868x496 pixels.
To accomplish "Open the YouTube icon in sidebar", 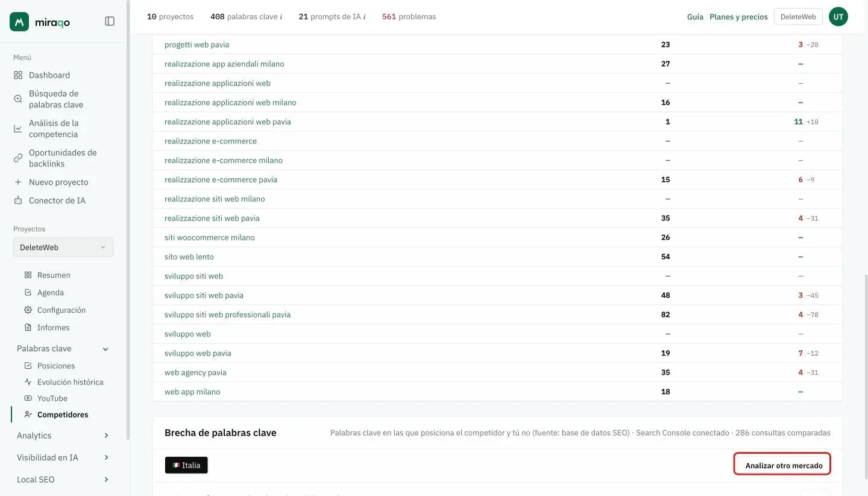I will point(28,398).
